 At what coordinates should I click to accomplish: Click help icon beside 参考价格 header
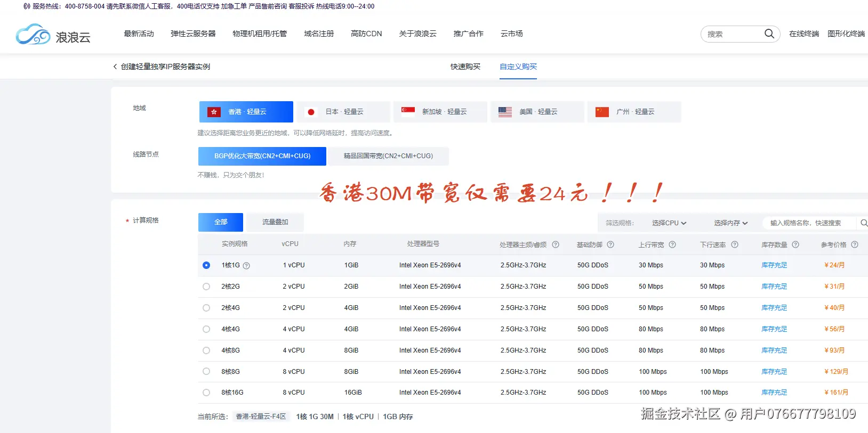pyautogui.click(x=855, y=244)
